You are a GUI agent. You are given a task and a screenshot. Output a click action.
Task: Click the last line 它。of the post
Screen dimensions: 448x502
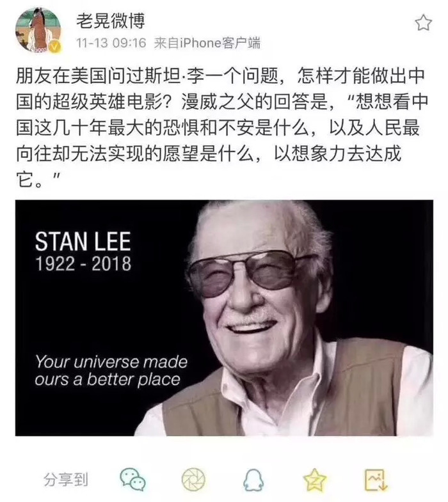pyautogui.click(x=29, y=179)
